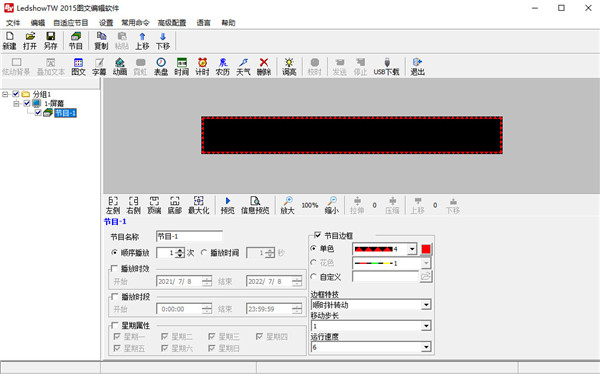Click the 图文 (image-text) toolbar icon
This screenshot has width=600, height=374.
pyautogui.click(x=78, y=66)
